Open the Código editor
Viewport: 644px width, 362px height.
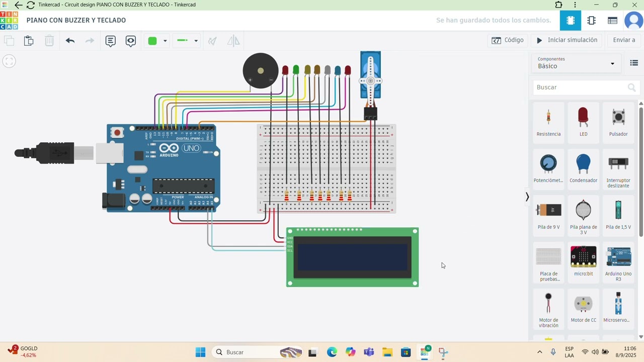508,40
